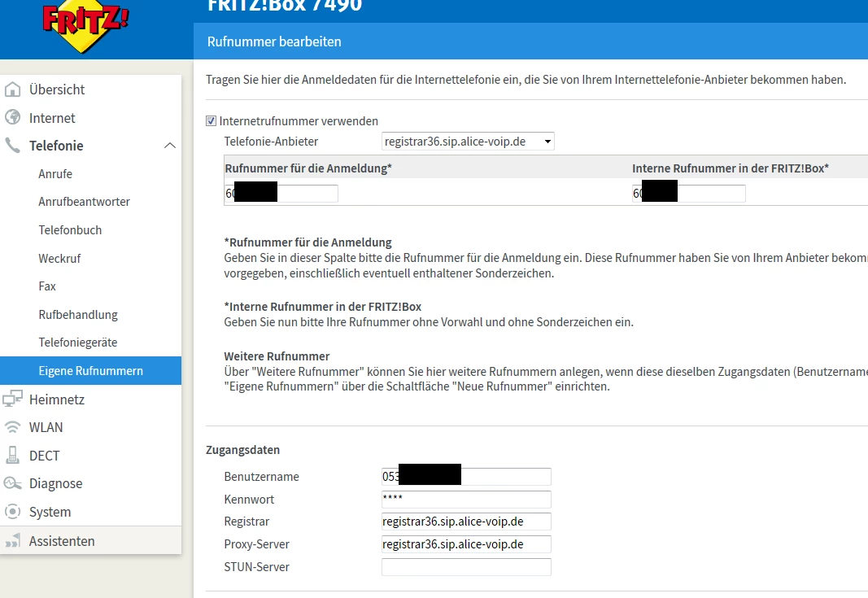Image resolution: width=868 pixels, height=598 pixels.
Task: Open the Internet menu entry
Action: [x=52, y=118]
